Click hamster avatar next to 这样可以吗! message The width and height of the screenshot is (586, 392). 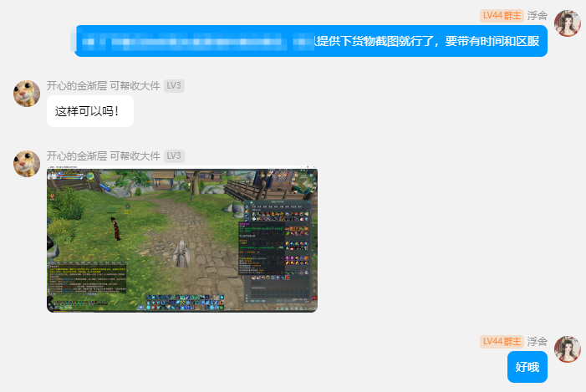pyautogui.click(x=27, y=94)
